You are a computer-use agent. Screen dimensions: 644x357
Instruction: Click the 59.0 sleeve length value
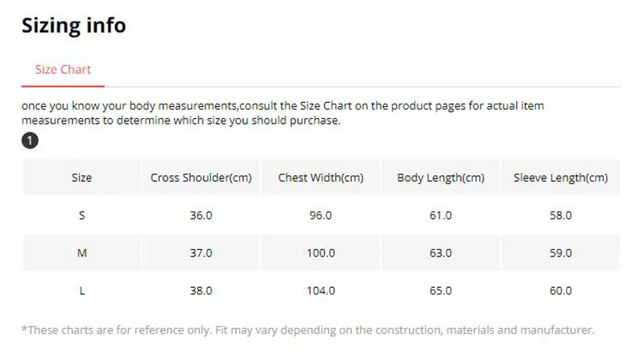coord(560,252)
